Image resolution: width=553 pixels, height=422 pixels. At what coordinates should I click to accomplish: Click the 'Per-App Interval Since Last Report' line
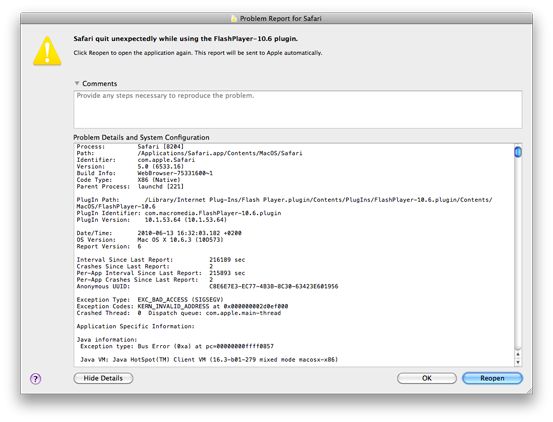[x=161, y=273]
